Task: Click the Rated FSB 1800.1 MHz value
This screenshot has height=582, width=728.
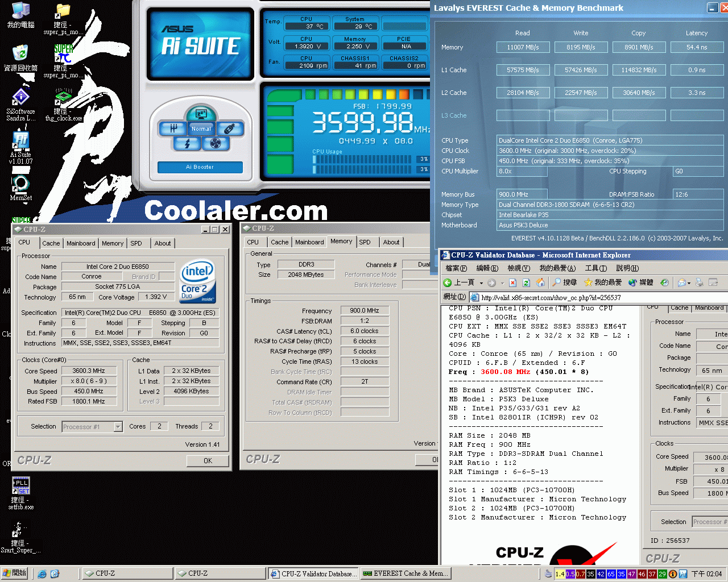Action: click(x=88, y=401)
